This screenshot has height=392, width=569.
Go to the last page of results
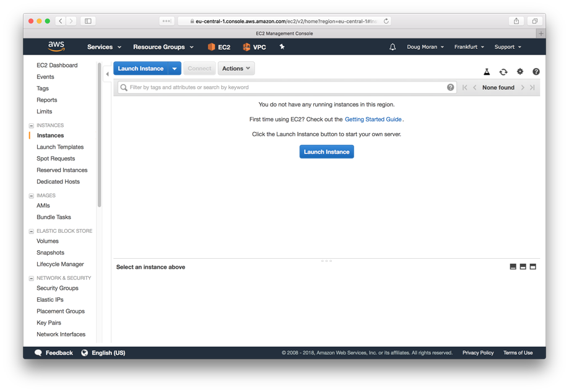[x=532, y=87]
